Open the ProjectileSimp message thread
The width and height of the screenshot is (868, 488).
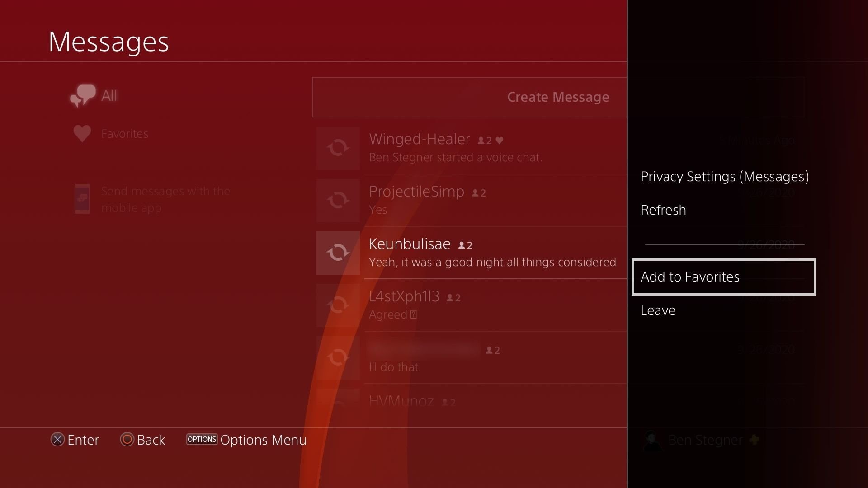coord(472,201)
